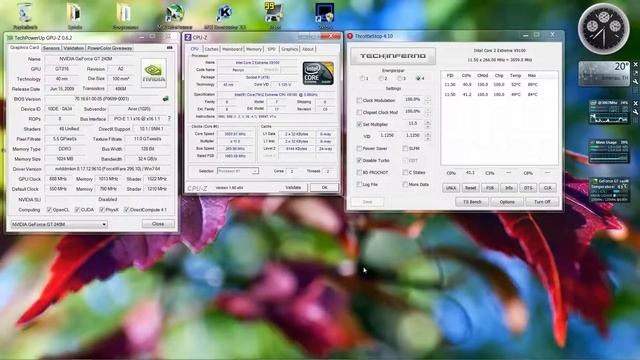Click the GPU-Z screenshot camera icon
Image resolution: width=640 pixels, height=360 pixels.
(169, 48)
